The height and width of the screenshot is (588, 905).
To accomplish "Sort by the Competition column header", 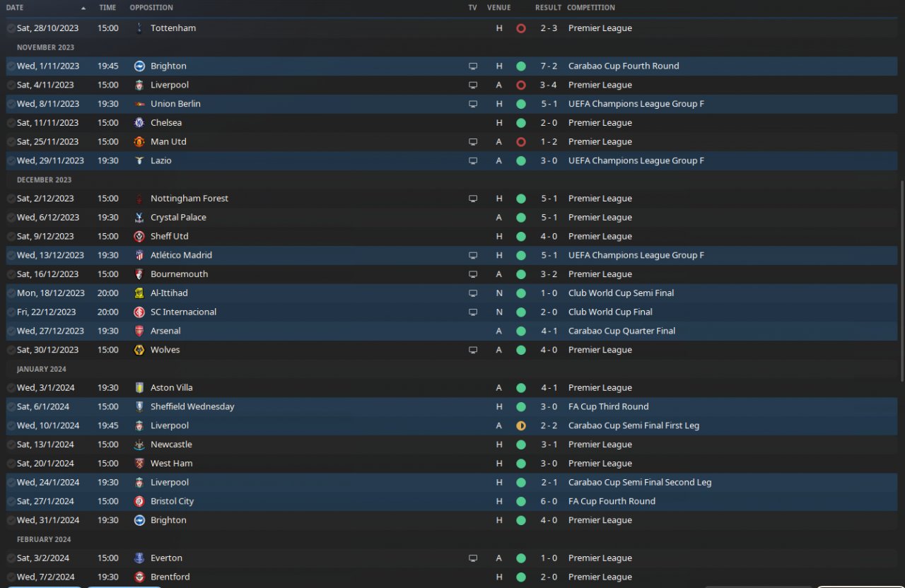I will (x=591, y=8).
